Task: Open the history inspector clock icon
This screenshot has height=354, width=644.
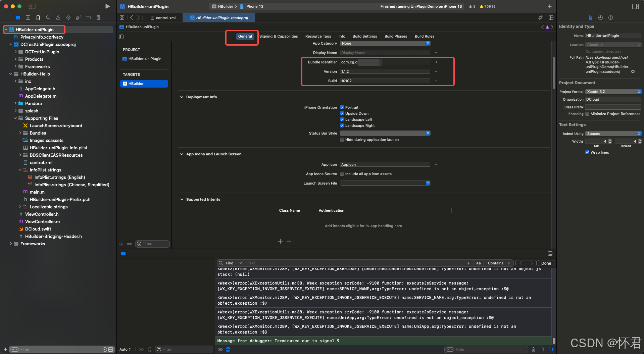Action: [601, 17]
